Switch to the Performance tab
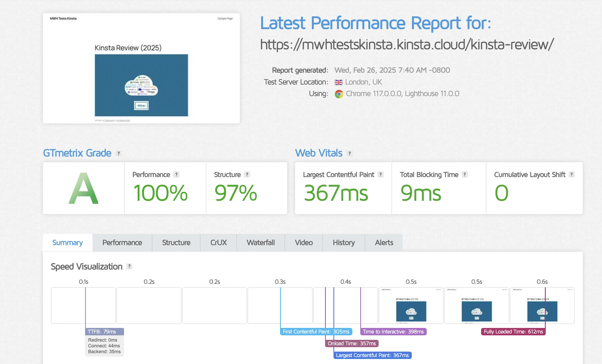The image size is (602, 364). (x=122, y=243)
